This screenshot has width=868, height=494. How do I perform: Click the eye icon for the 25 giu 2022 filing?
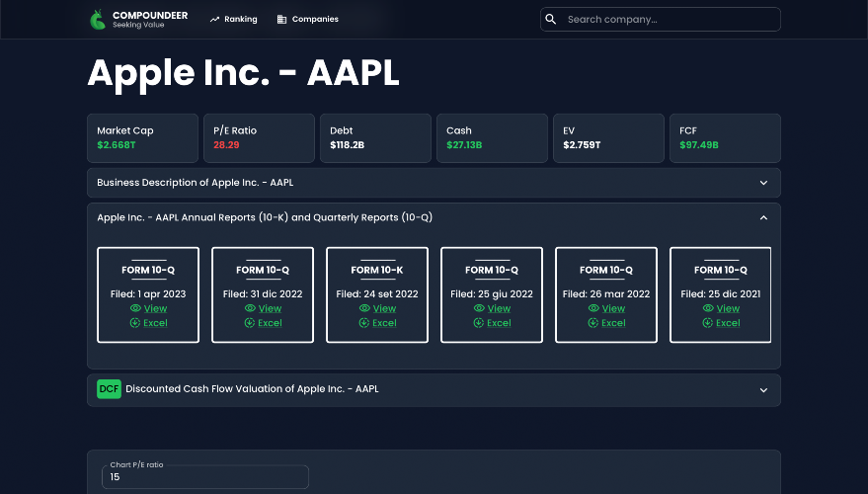[x=479, y=308]
